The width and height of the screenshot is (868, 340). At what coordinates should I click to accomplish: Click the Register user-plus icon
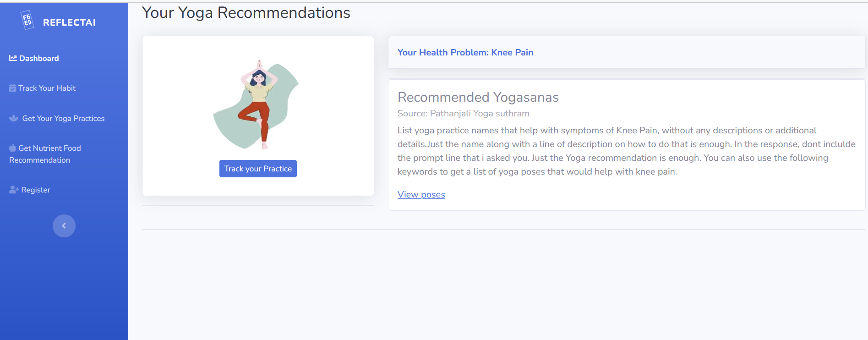(x=14, y=190)
